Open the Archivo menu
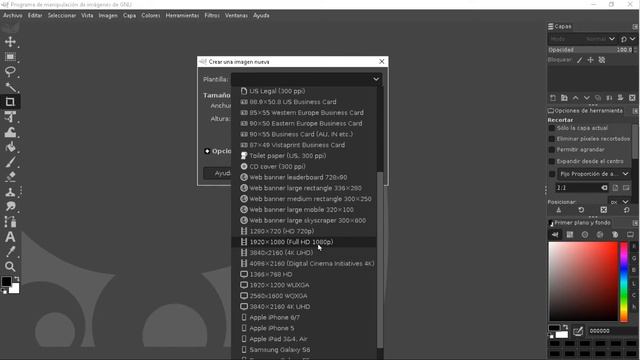 click(x=13, y=16)
